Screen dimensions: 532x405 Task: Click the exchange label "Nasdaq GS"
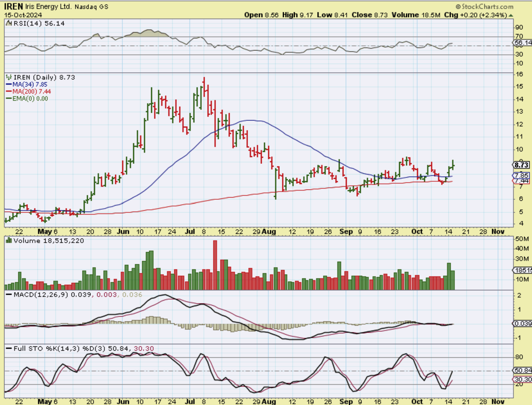(x=92, y=7)
